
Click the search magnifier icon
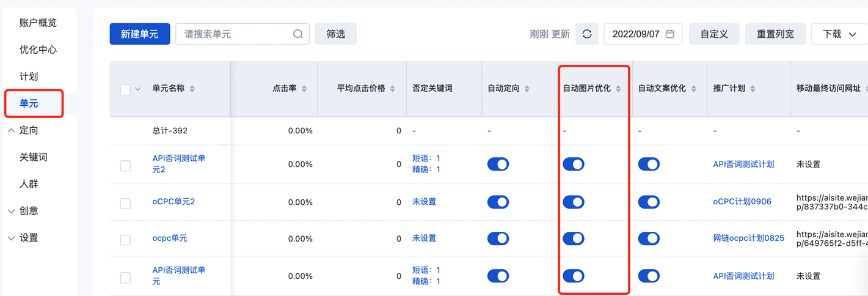[x=297, y=34]
